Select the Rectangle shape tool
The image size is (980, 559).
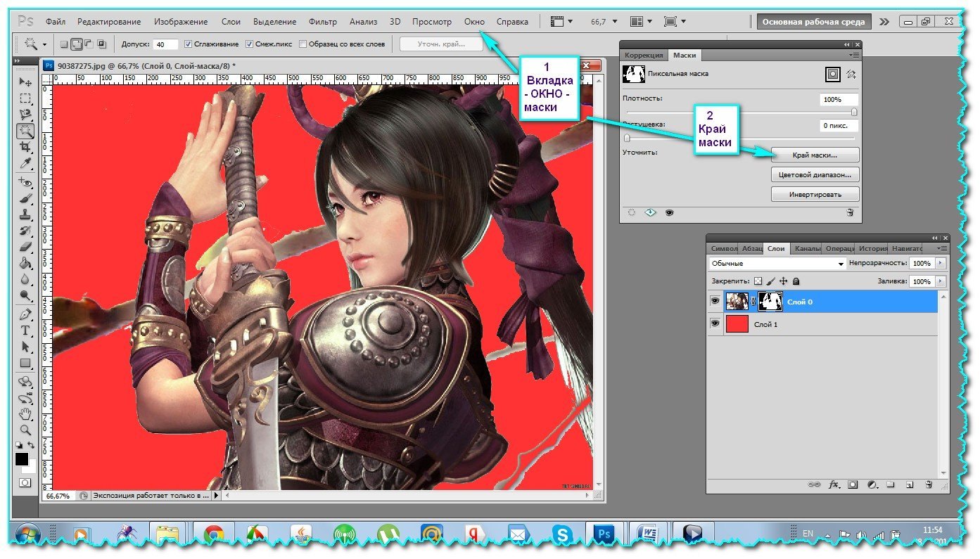point(25,364)
